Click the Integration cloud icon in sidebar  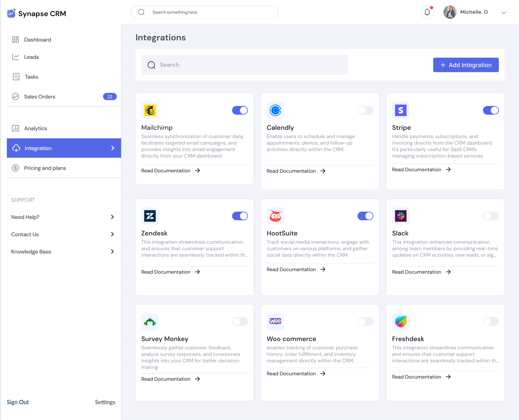click(16, 148)
